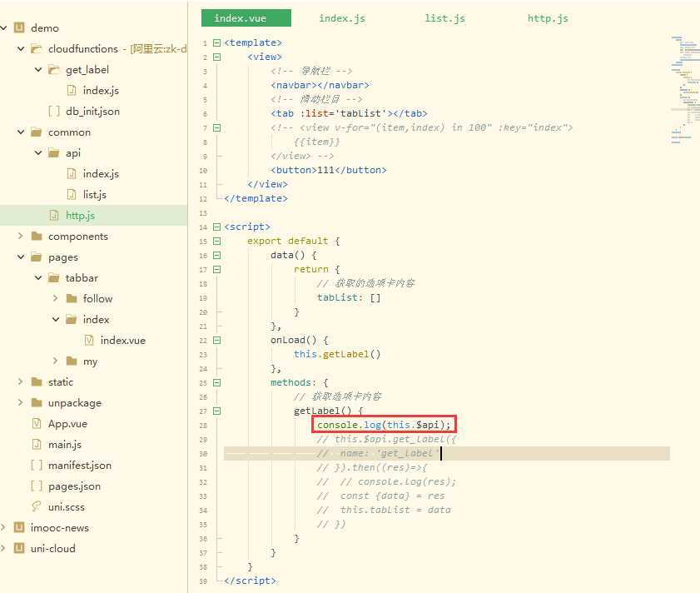Screen dimensions: 700x593
Task: Fold the template block at line 1
Action: pyautogui.click(x=216, y=43)
